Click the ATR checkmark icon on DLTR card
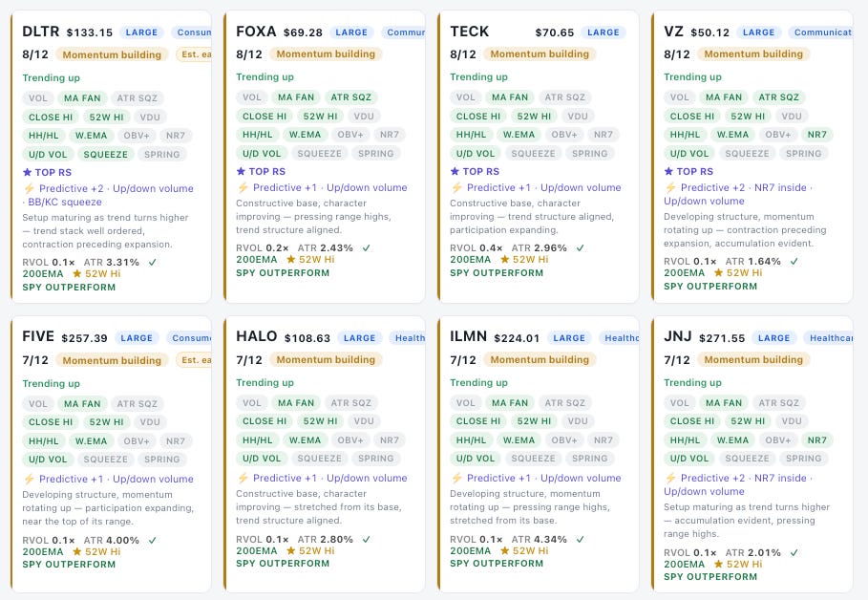Image resolution: width=868 pixels, height=600 pixels. [x=152, y=262]
